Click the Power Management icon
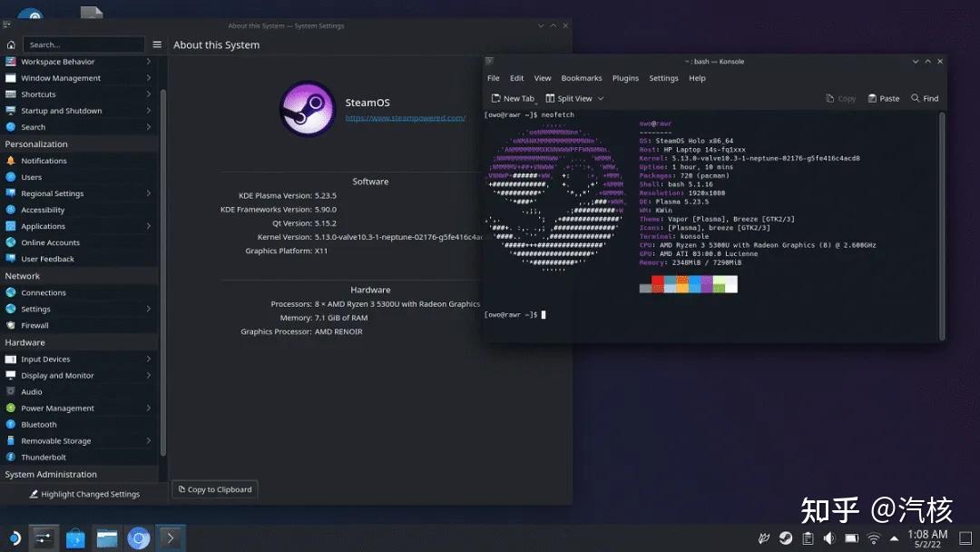Viewport: 980px width, 552px height. coord(11,408)
